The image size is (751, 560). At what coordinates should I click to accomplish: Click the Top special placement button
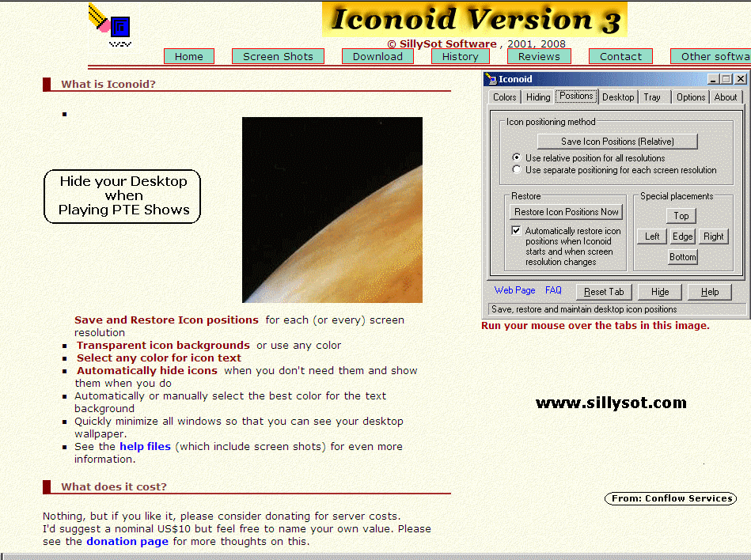pyautogui.click(x=681, y=216)
